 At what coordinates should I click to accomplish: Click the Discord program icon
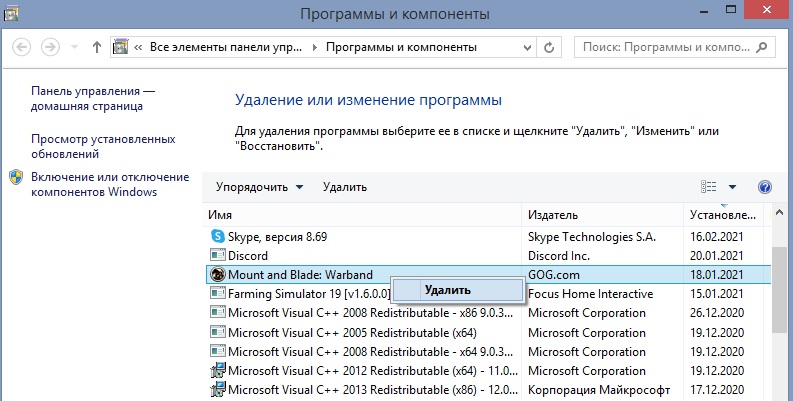pyautogui.click(x=217, y=255)
